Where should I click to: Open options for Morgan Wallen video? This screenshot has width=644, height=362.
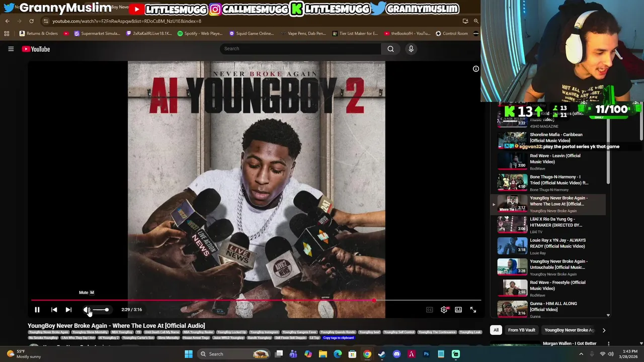click(x=608, y=344)
